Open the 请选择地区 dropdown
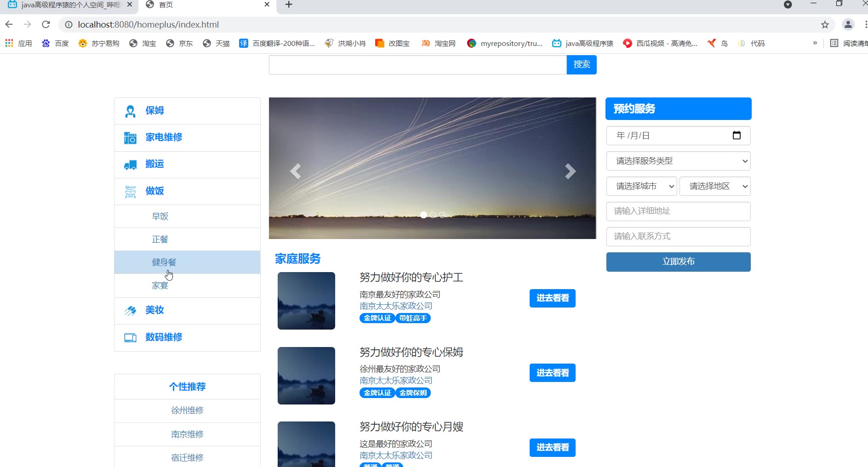 tap(715, 186)
